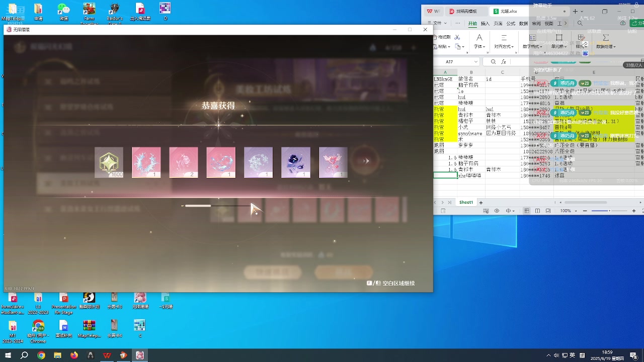Open the Formulas (公式) ribbon tab

(x=511, y=23)
